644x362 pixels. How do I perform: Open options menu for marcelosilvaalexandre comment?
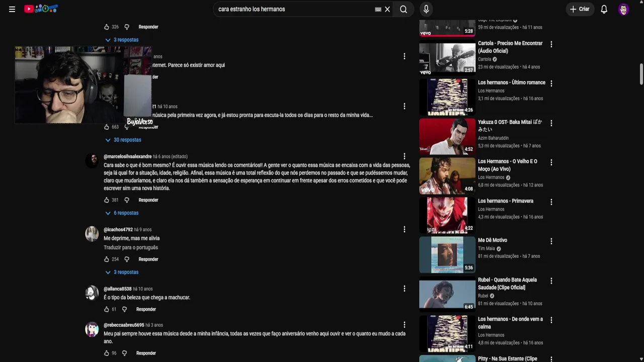[x=404, y=156]
